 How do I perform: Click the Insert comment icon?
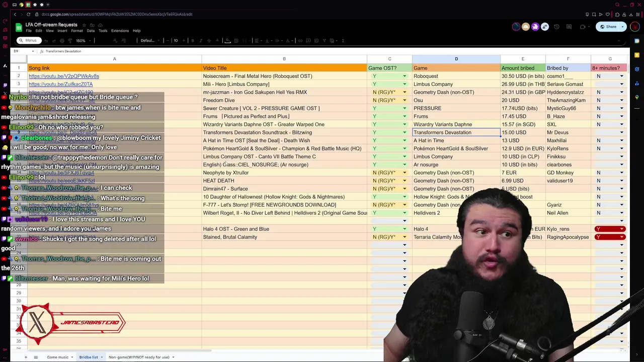(308, 41)
